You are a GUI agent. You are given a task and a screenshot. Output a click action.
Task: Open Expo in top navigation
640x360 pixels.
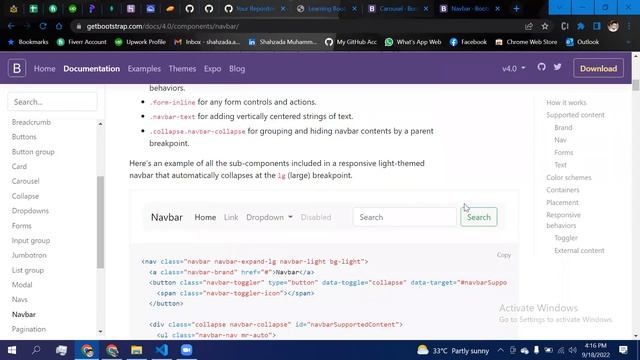point(213,69)
